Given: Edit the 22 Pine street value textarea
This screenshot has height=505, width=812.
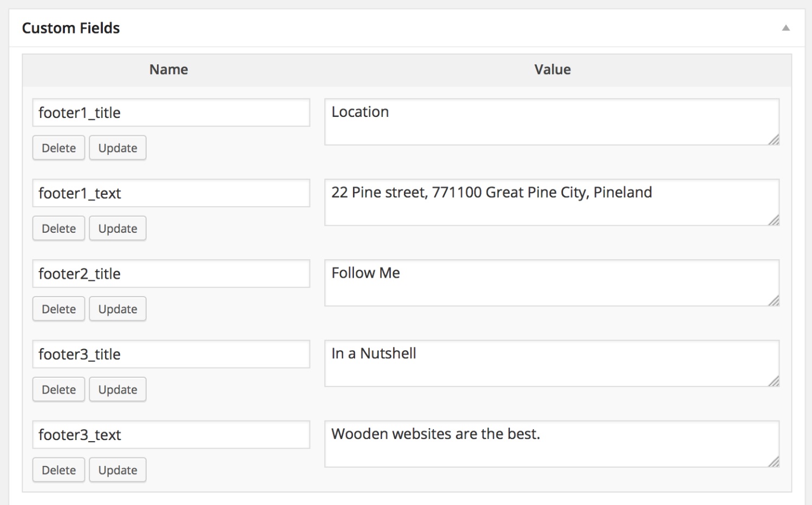Looking at the screenshot, I should [x=552, y=202].
